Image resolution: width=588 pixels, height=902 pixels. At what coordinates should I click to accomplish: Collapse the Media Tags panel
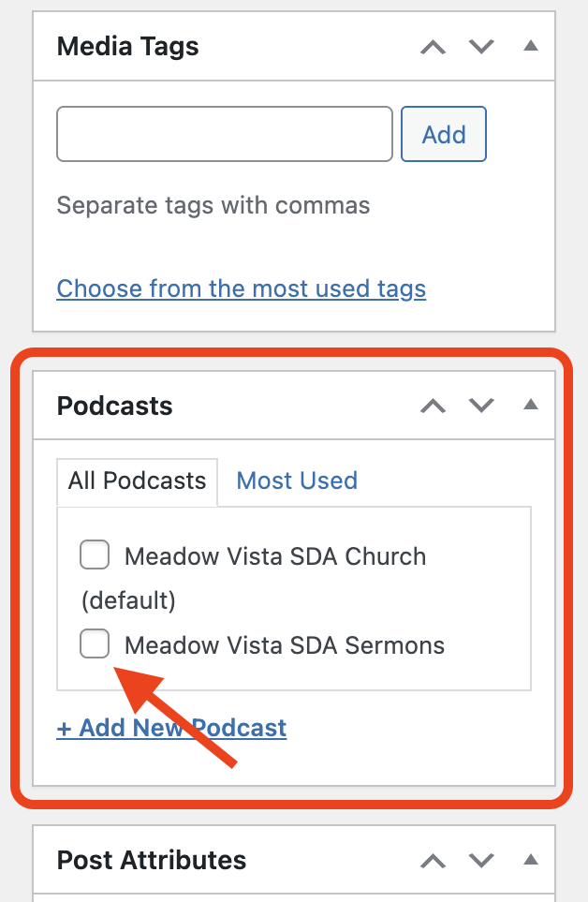[x=531, y=46]
